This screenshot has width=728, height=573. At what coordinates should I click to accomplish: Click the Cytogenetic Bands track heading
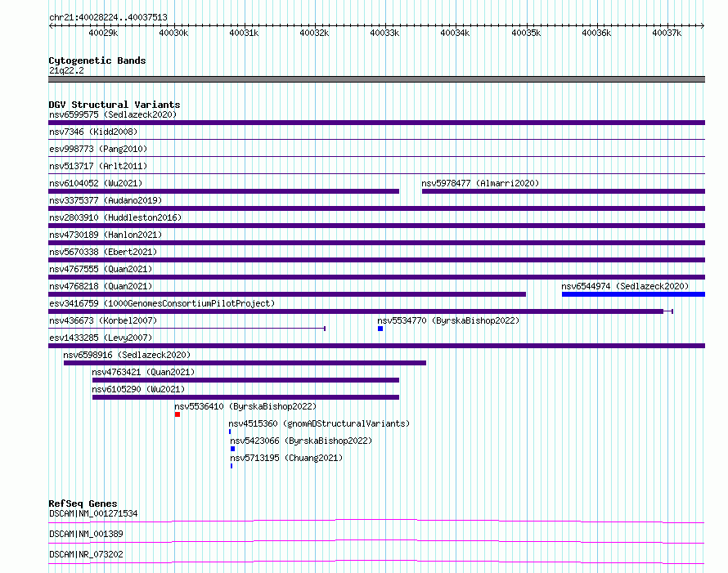tap(97, 60)
